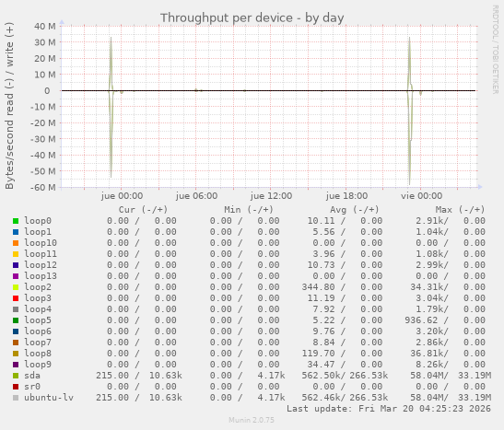Click the 'Min (-/+)' column header
Screen dimensions: 504x430
(249, 210)
